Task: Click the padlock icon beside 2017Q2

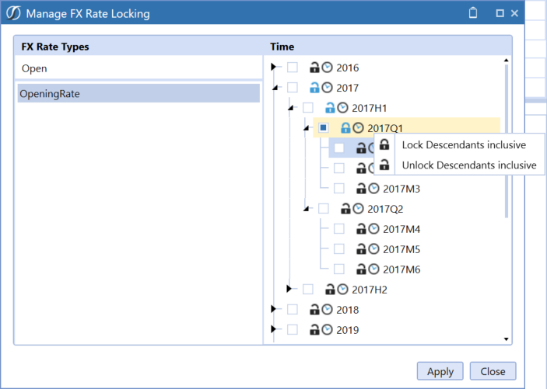Action: click(x=345, y=209)
